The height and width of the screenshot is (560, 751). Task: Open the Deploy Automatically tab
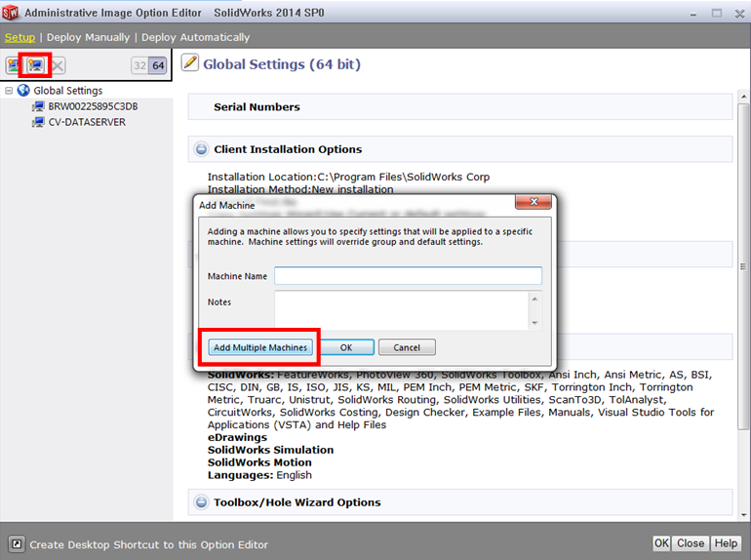click(x=195, y=37)
